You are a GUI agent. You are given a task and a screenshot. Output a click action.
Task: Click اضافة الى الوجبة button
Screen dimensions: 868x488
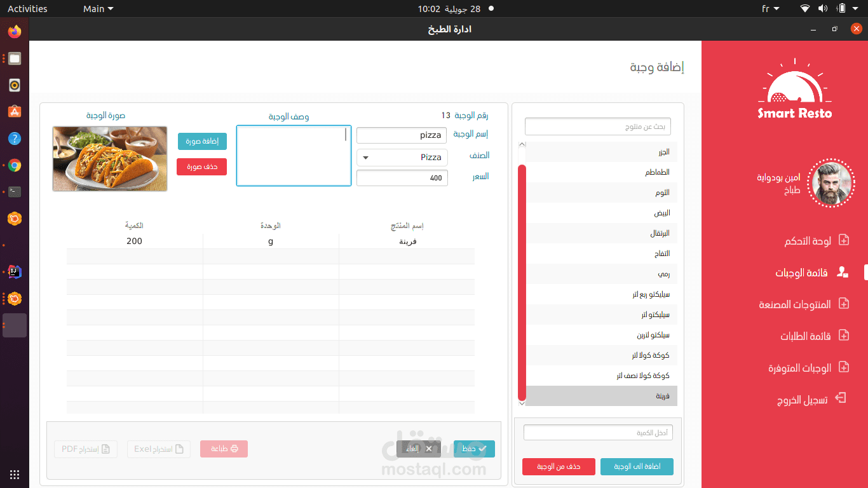tap(637, 466)
